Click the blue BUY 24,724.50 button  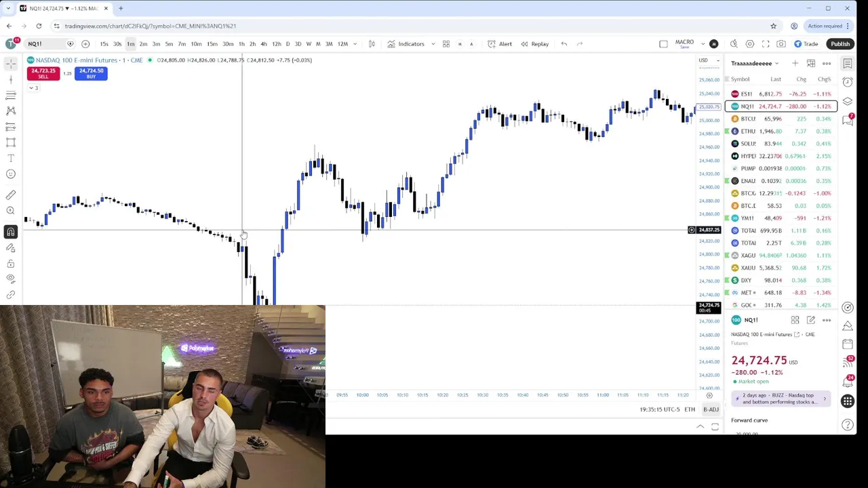[91, 73]
